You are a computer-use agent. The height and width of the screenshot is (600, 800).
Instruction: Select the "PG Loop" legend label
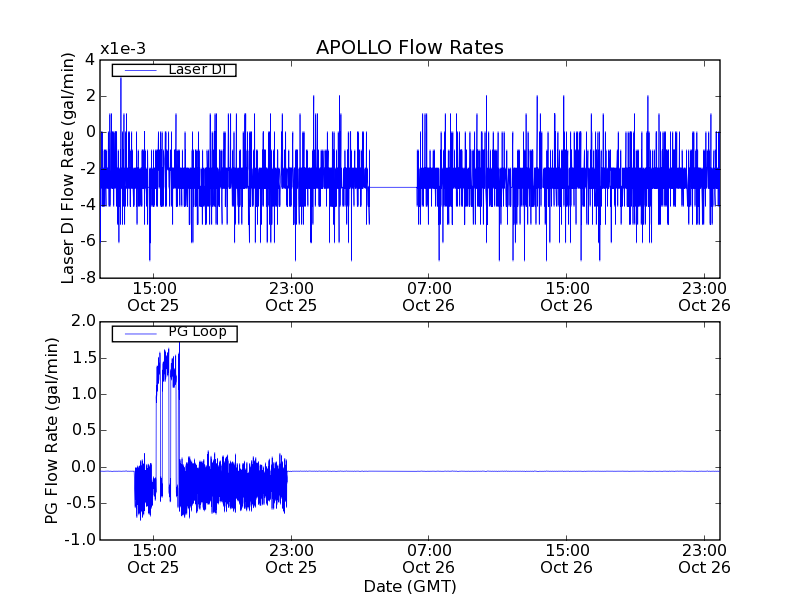pyautogui.click(x=197, y=332)
